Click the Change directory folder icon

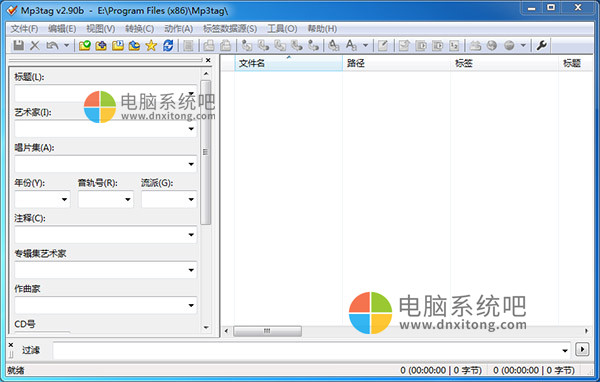(84, 46)
